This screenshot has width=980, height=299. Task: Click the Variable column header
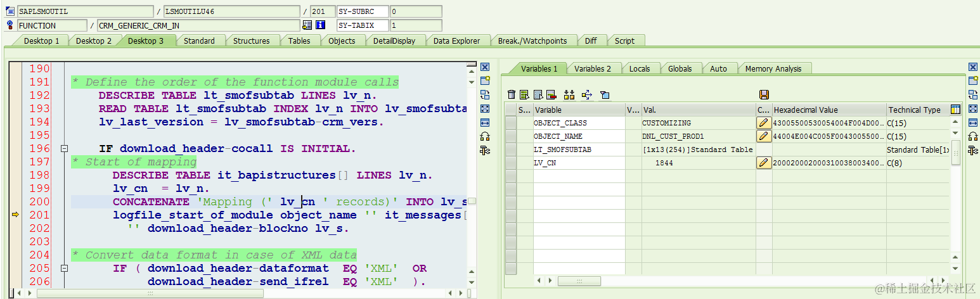click(x=579, y=110)
